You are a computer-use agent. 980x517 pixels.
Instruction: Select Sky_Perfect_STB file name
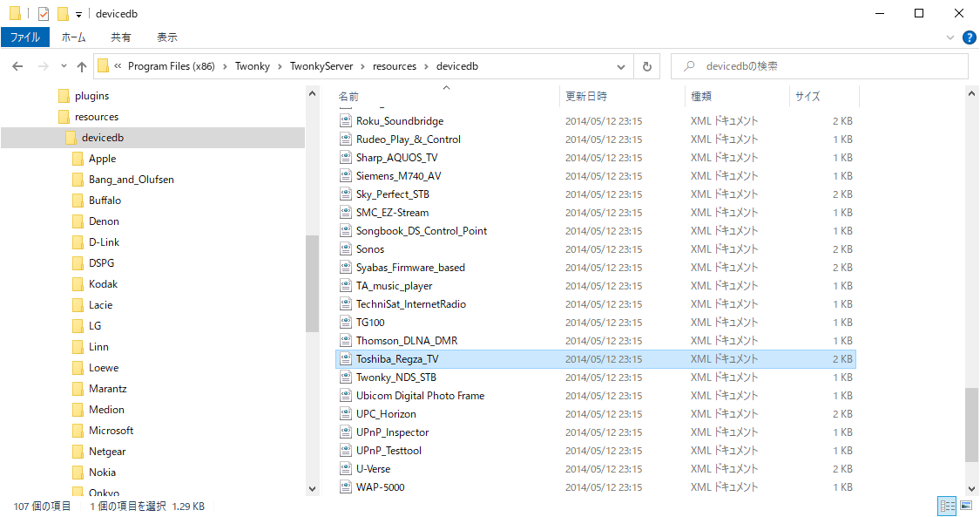[393, 194]
